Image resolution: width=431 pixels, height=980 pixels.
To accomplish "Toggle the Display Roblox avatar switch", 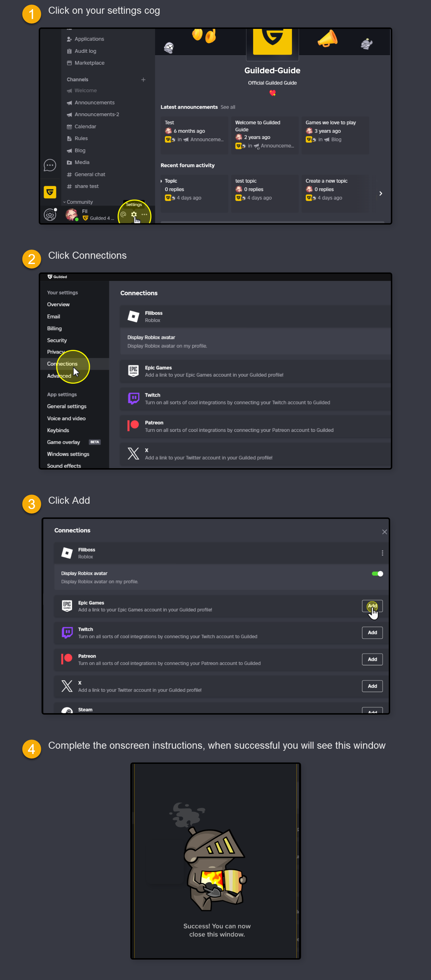I will [x=377, y=574].
